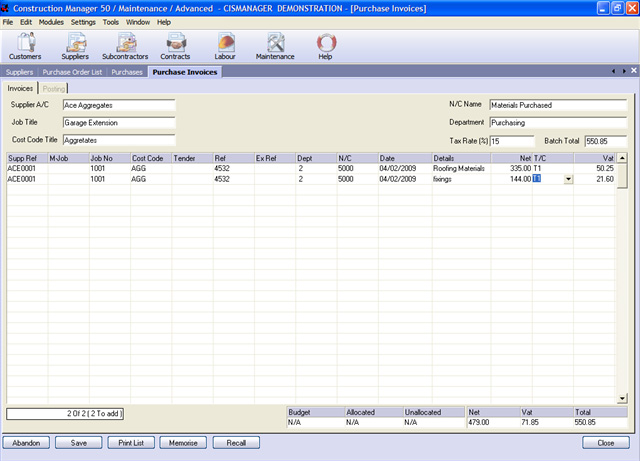Click the Abandon button
Image resolution: width=640 pixels, height=461 pixels.
tap(26, 443)
